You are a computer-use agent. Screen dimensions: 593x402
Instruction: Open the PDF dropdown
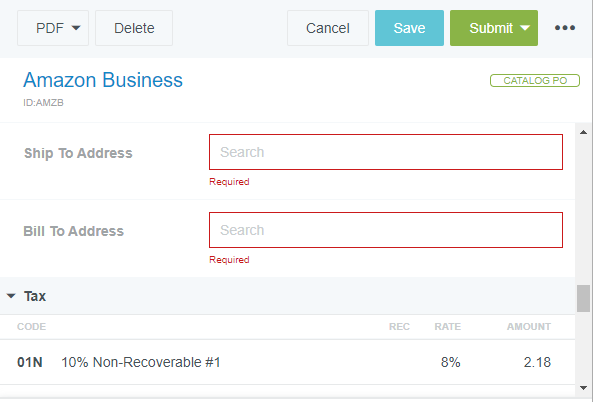[53, 28]
